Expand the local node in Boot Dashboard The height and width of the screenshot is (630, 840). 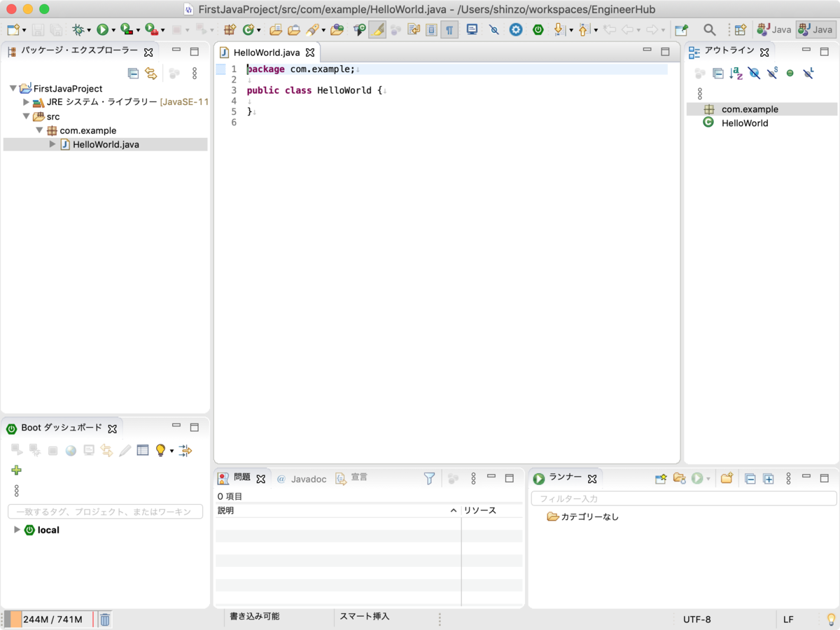pos(17,530)
